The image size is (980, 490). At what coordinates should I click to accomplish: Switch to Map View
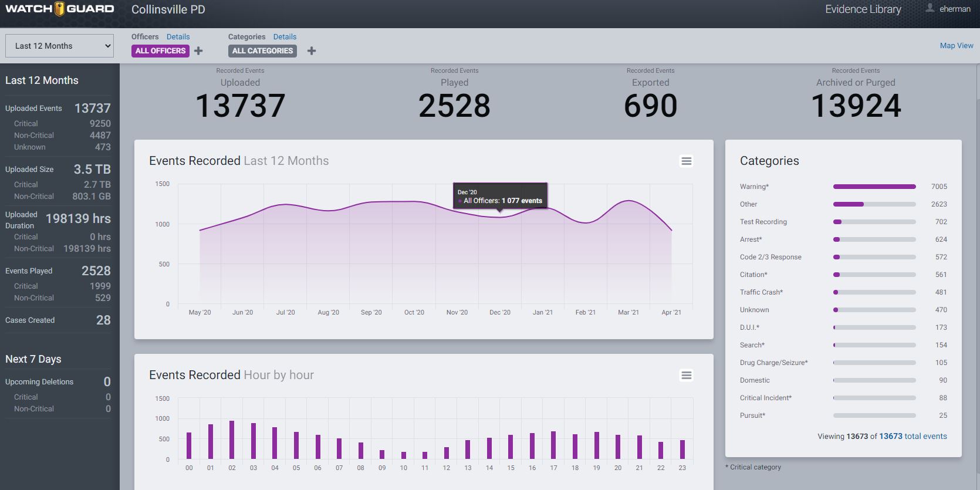pos(956,46)
